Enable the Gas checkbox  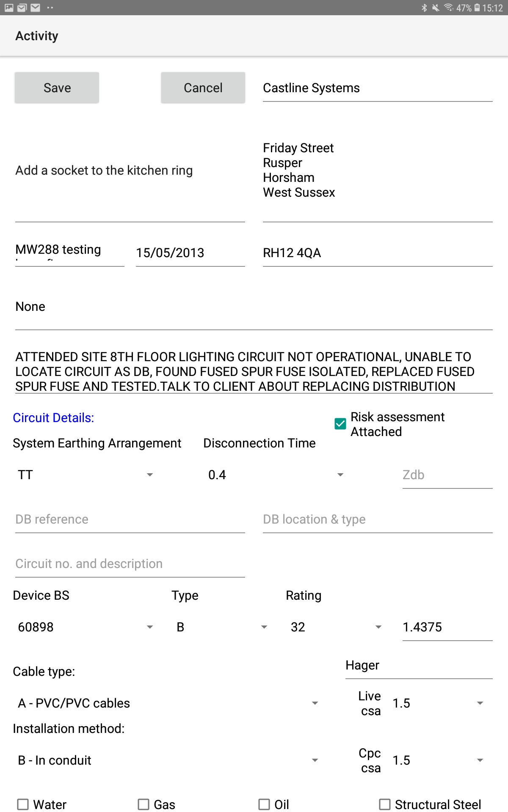pos(144,804)
